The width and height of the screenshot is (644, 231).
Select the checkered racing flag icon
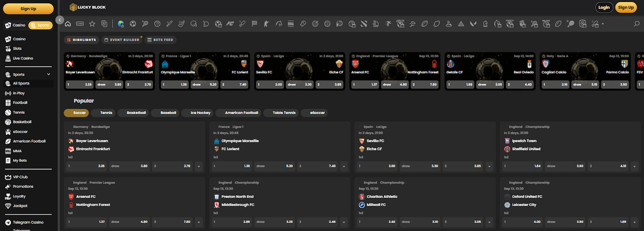click(x=254, y=24)
